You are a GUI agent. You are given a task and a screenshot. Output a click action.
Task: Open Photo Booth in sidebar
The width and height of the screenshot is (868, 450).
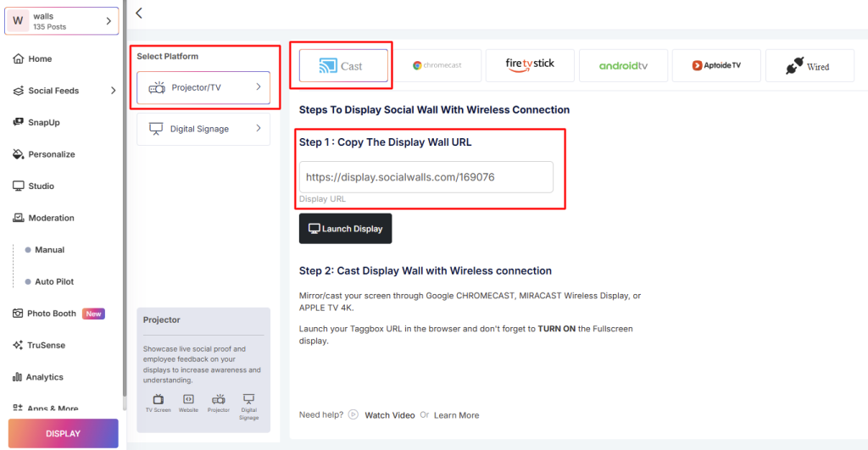51,314
